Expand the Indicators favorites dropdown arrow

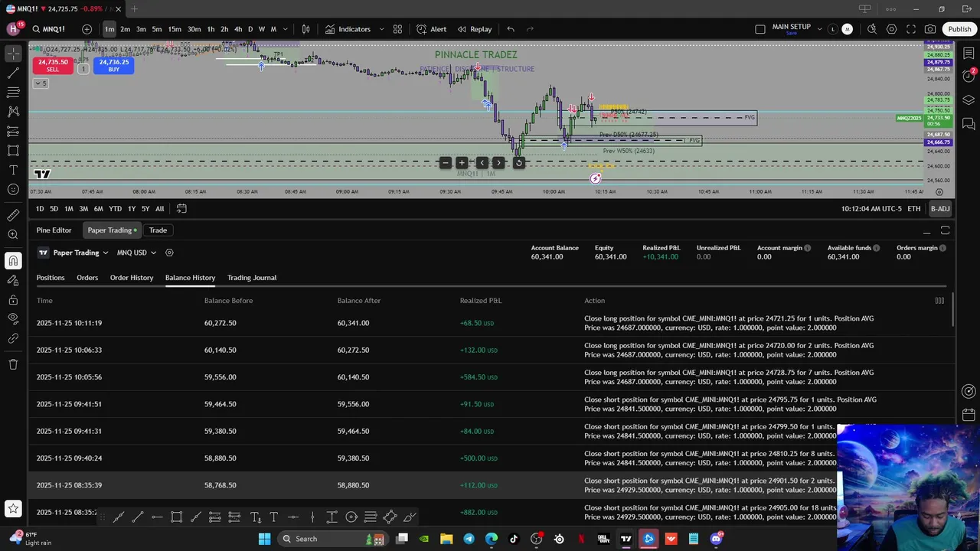381,29
